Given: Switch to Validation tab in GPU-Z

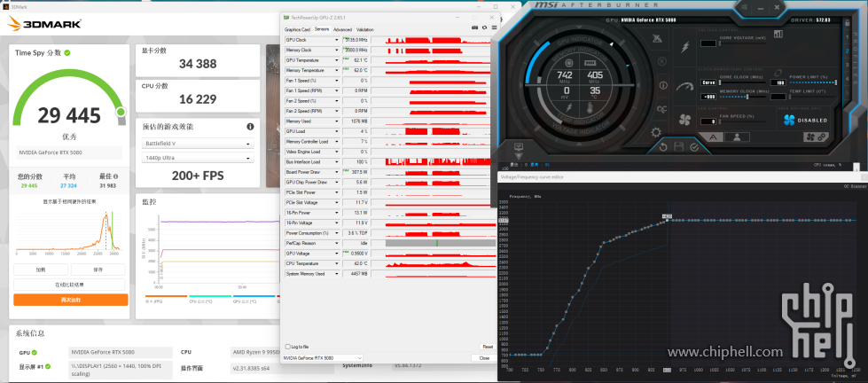Looking at the screenshot, I should coord(364,29).
